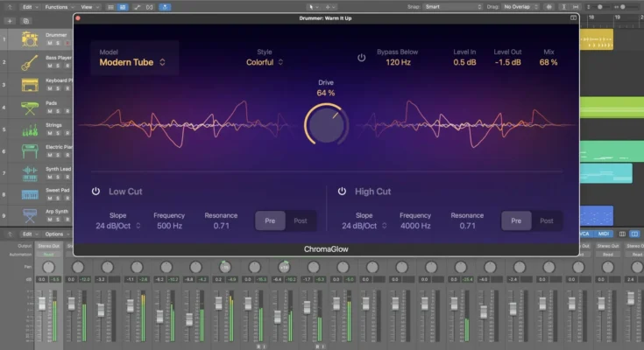The image size is (644, 350).
Task: Click the Low Cut Frequency 500 Hz value
Action: click(x=169, y=226)
